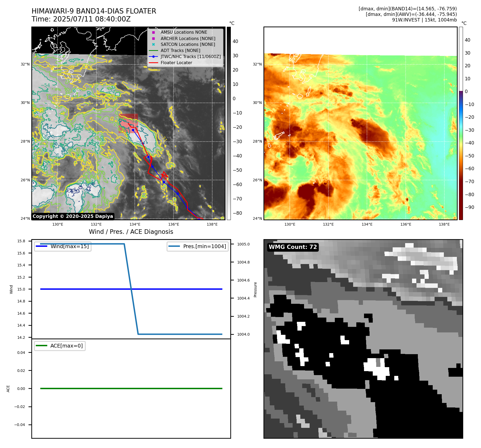
Task: Click 'SATCON Locations [NONE]' legend entry
Action: 188,44
